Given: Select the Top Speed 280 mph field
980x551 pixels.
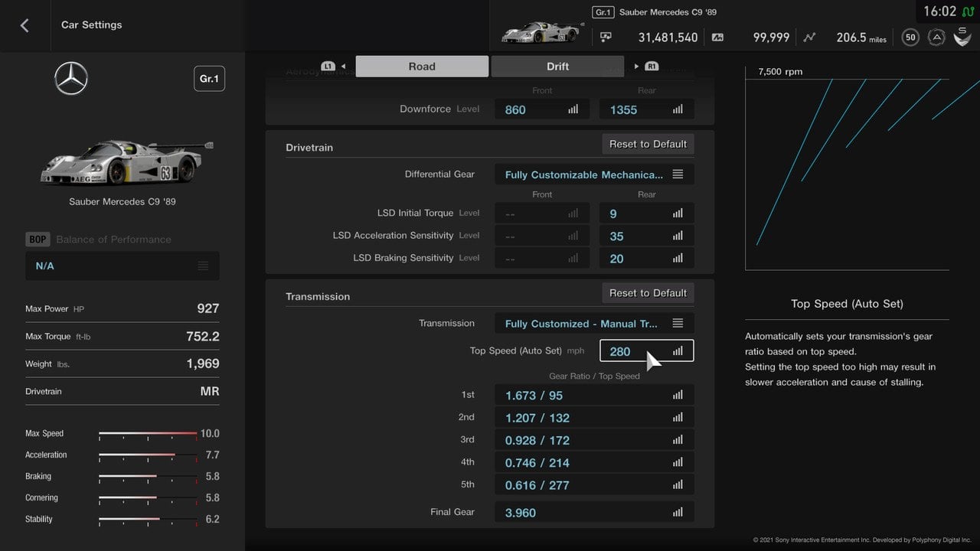Looking at the screenshot, I should click(x=647, y=351).
